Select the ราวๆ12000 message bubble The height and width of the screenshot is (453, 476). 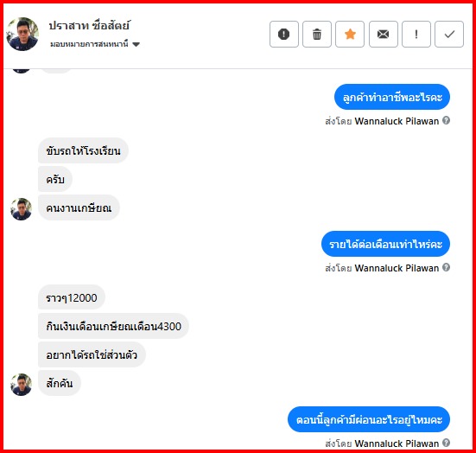pos(72,297)
